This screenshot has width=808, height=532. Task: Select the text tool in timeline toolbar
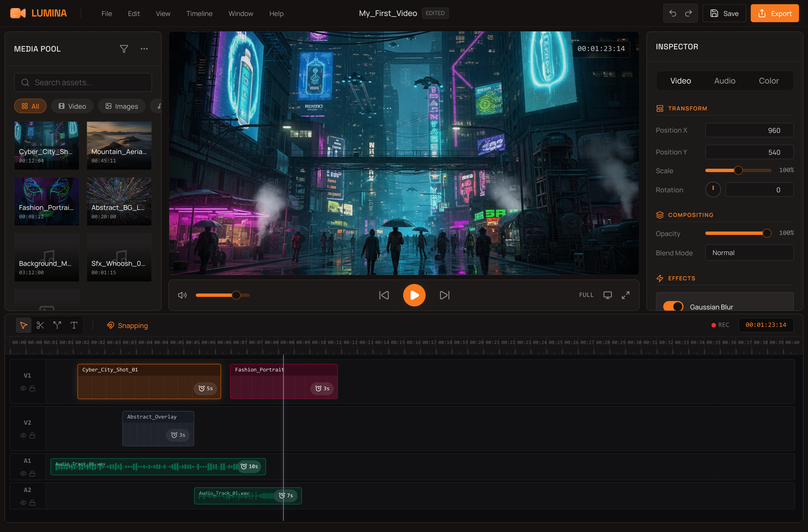pyautogui.click(x=74, y=325)
